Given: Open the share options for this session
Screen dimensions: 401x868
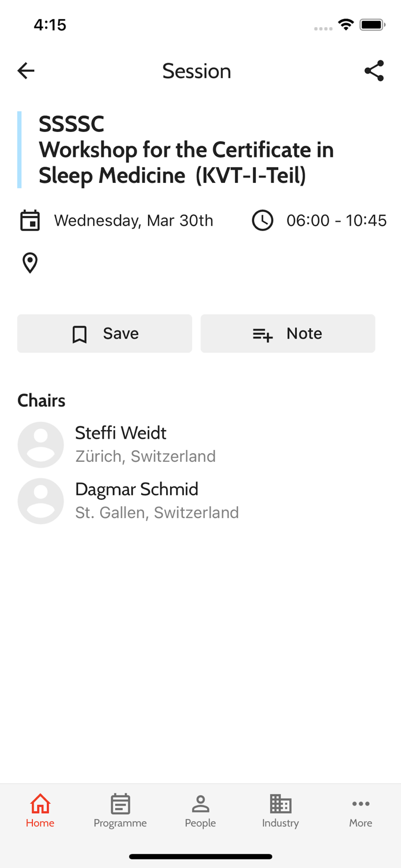Looking at the screenshot, I should tap(374, 71).
